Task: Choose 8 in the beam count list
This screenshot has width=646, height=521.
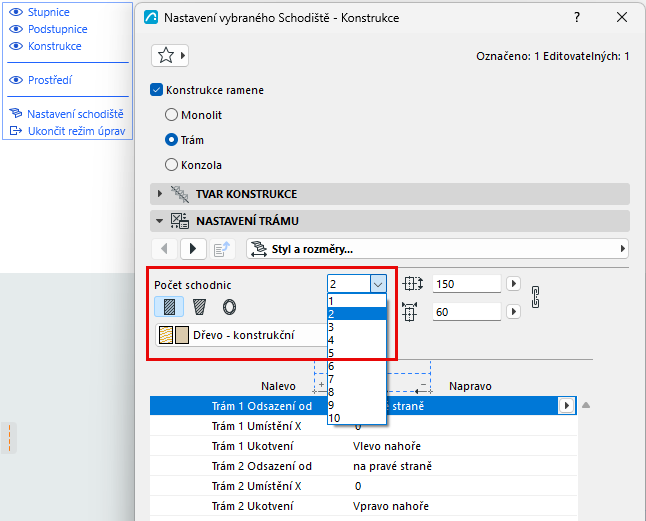Action: pyautogui.click(x=357, y=392)
